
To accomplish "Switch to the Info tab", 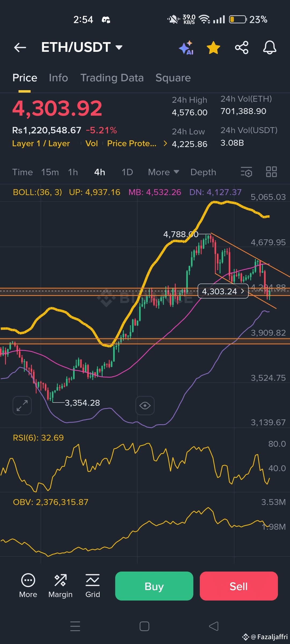I will [x=58, y=78].
